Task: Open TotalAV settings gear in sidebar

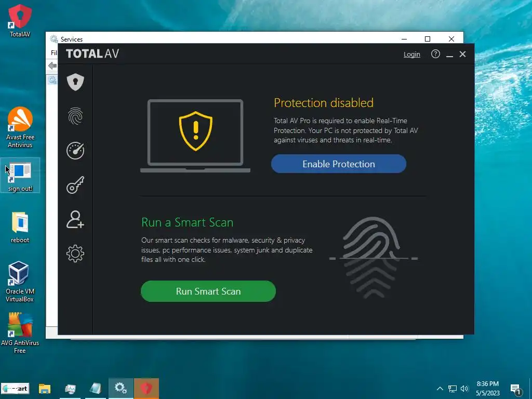Action: click(x=75, y=254)
